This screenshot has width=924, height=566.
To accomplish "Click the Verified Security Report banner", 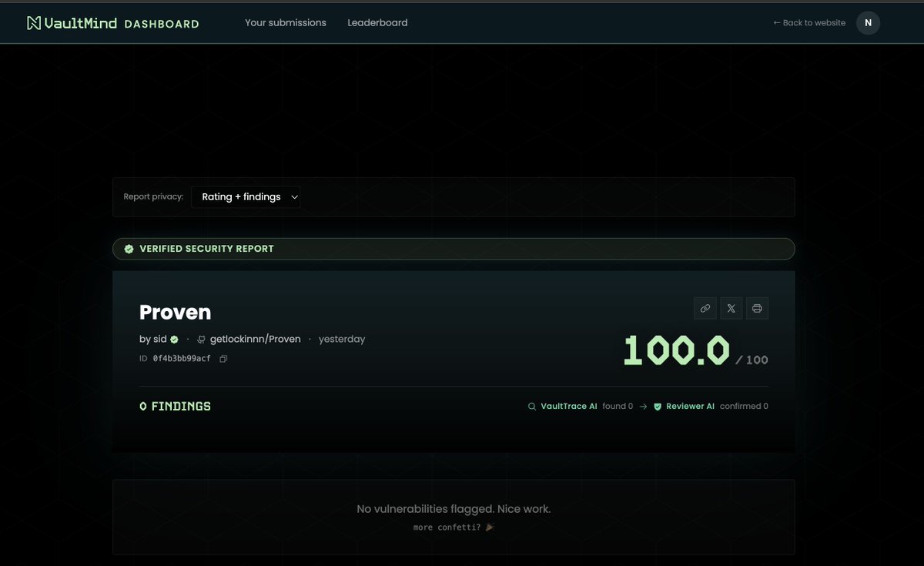I will 454,249.
